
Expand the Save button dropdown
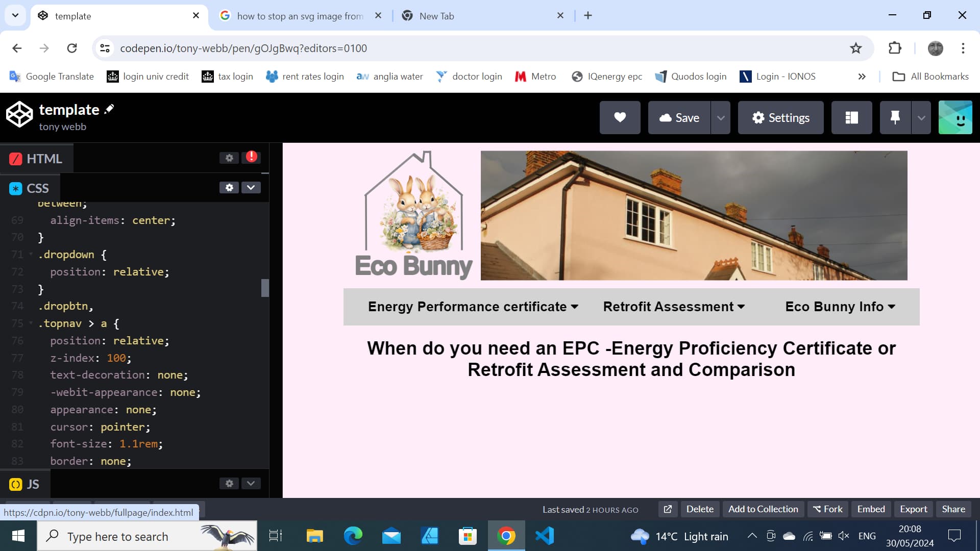[x=721, y=117]
